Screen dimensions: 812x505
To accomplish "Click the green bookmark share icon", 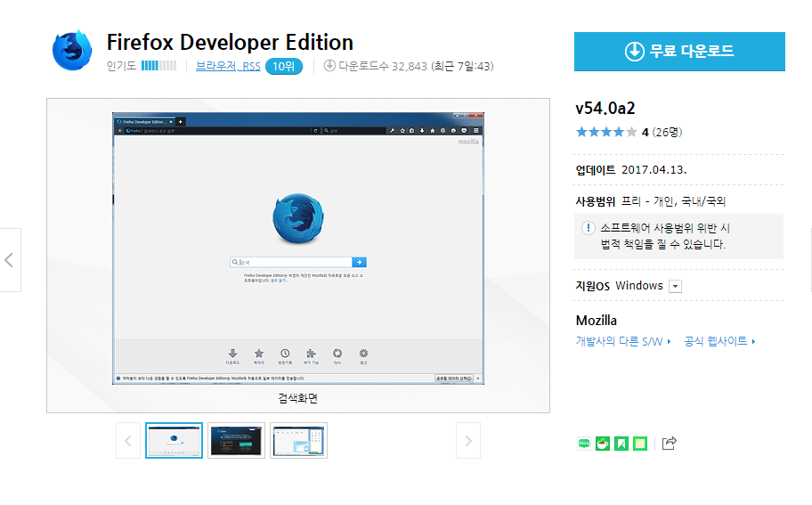I will pos(621,444).
